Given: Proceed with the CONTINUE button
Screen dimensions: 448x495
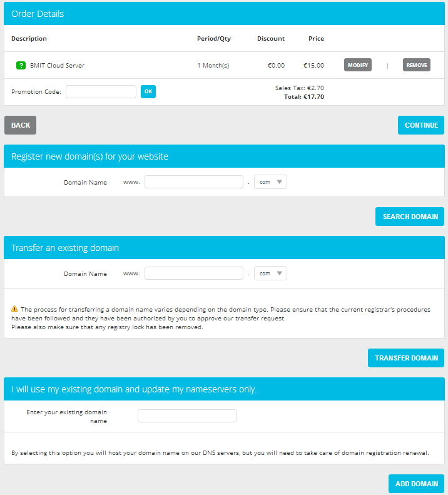Looking at the screenshot, I should click(421, 125).
